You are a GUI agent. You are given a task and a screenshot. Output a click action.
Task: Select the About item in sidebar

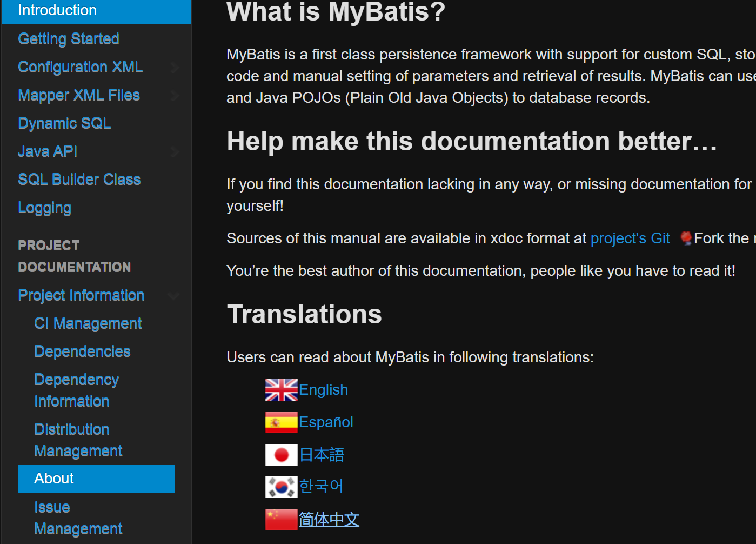(96, 479)
